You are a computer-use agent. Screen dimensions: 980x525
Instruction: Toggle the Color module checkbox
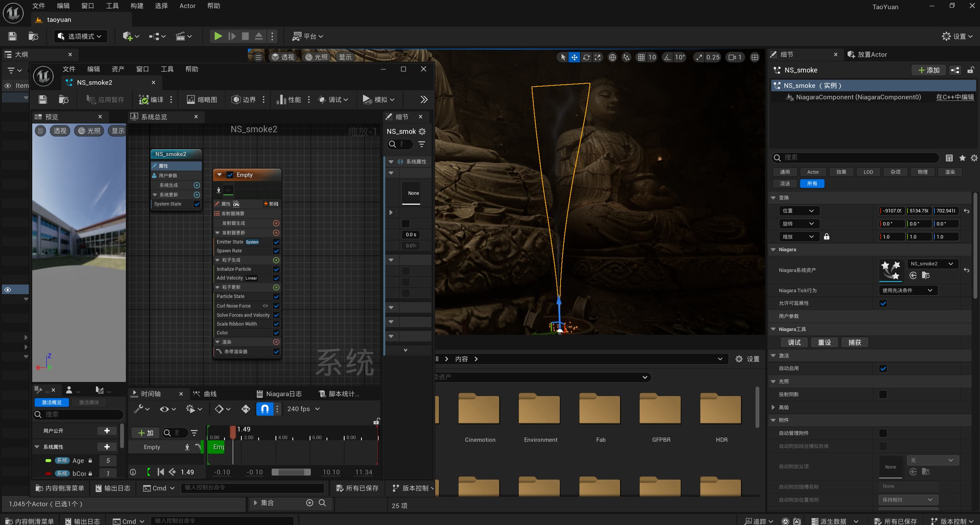tap(276, 333)
